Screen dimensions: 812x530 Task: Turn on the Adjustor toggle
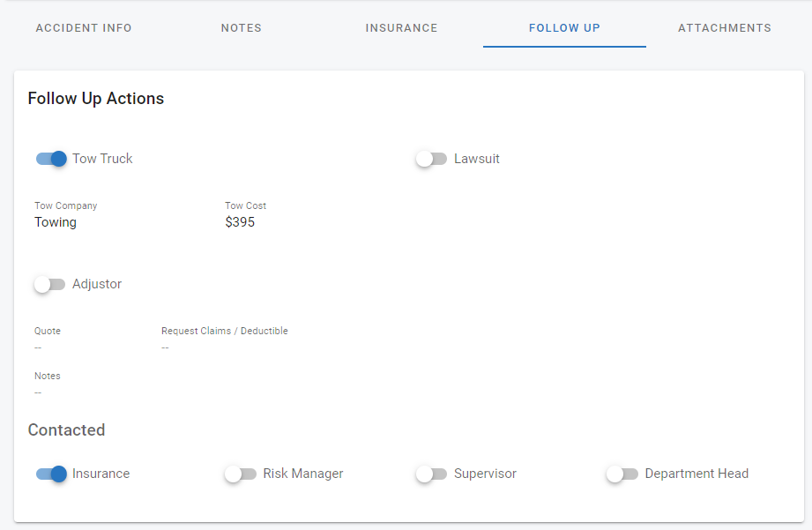[49, 284]
